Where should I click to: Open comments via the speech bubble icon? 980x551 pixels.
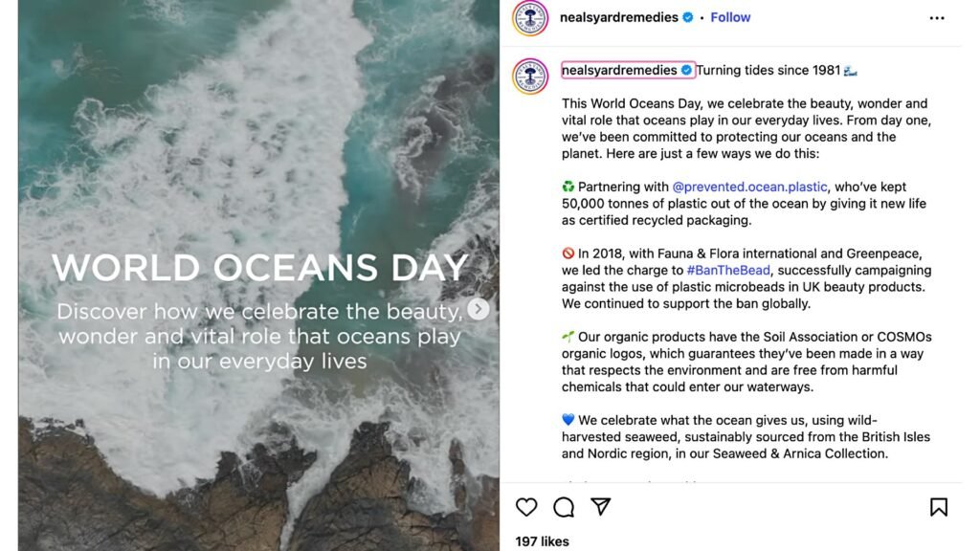pyautogui.click(x=564, y=507)
